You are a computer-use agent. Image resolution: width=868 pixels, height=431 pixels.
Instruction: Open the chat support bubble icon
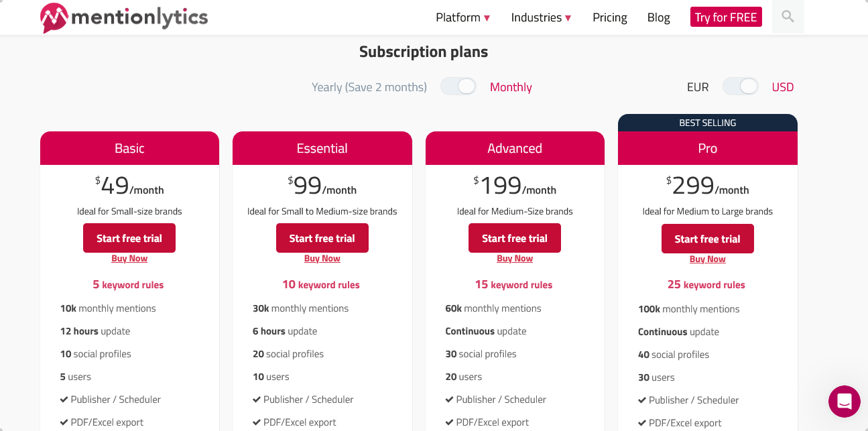pos(845,402)
